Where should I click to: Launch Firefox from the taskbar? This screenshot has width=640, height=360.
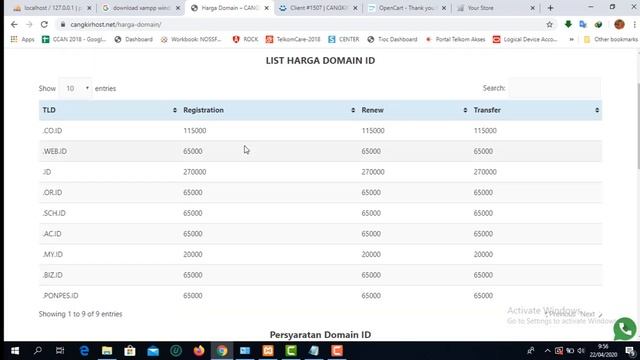coord(199,351)
